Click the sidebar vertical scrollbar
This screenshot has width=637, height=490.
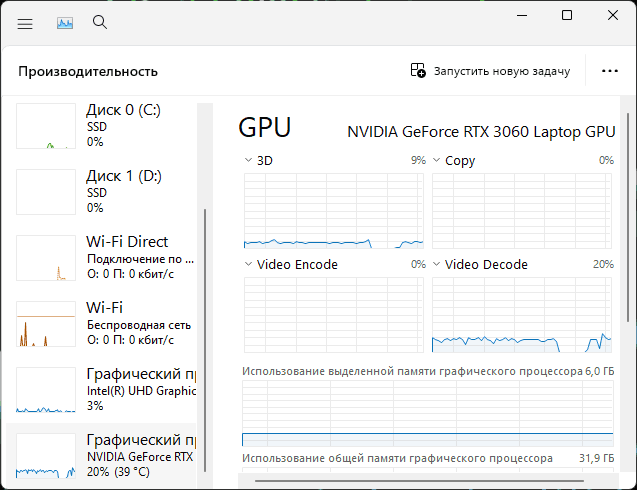click(x=205, y=340)
